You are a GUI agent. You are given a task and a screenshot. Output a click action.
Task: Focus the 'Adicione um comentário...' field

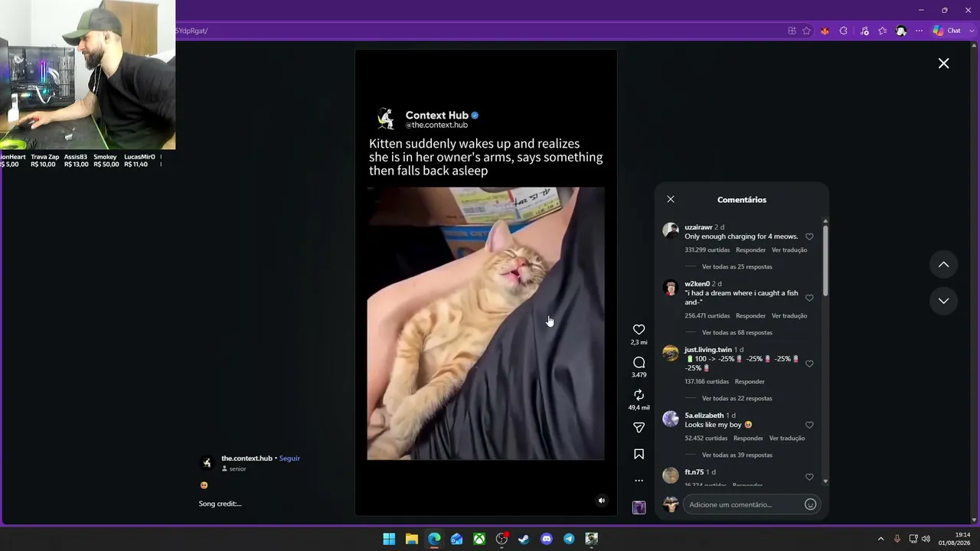(x=743, y=504)
